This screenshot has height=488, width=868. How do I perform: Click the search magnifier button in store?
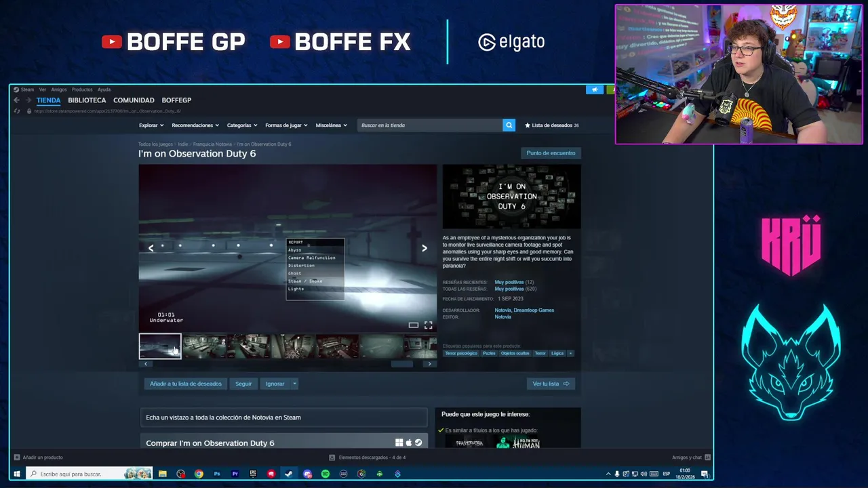[x=509, y=125]
